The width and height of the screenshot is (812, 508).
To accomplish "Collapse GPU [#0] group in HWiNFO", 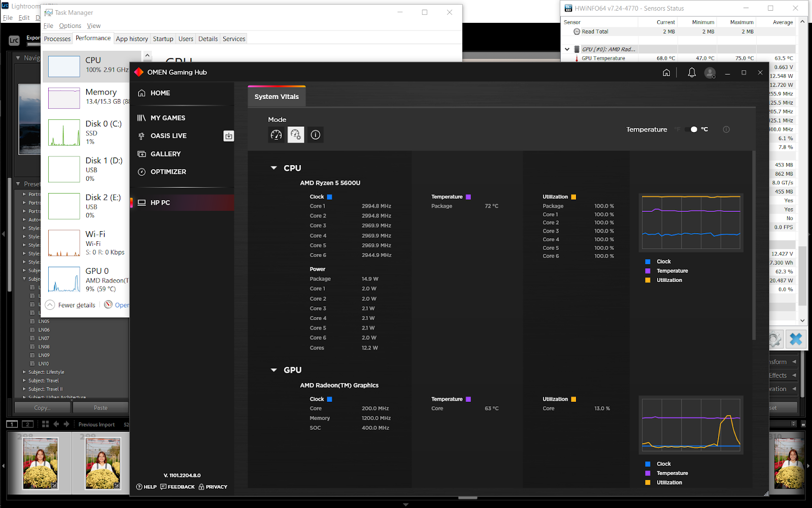I will 567,49.
